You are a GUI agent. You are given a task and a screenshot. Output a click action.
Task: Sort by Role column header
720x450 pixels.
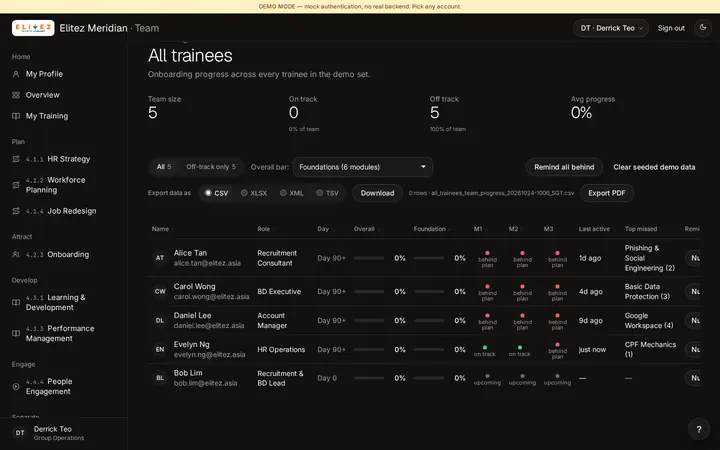coord(264,229)
